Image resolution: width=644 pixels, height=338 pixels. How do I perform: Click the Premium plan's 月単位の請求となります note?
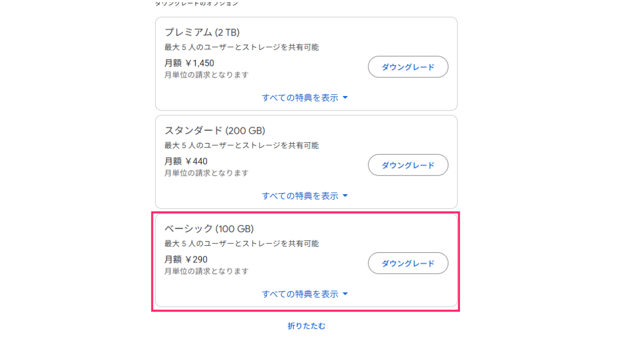point(207,75)
